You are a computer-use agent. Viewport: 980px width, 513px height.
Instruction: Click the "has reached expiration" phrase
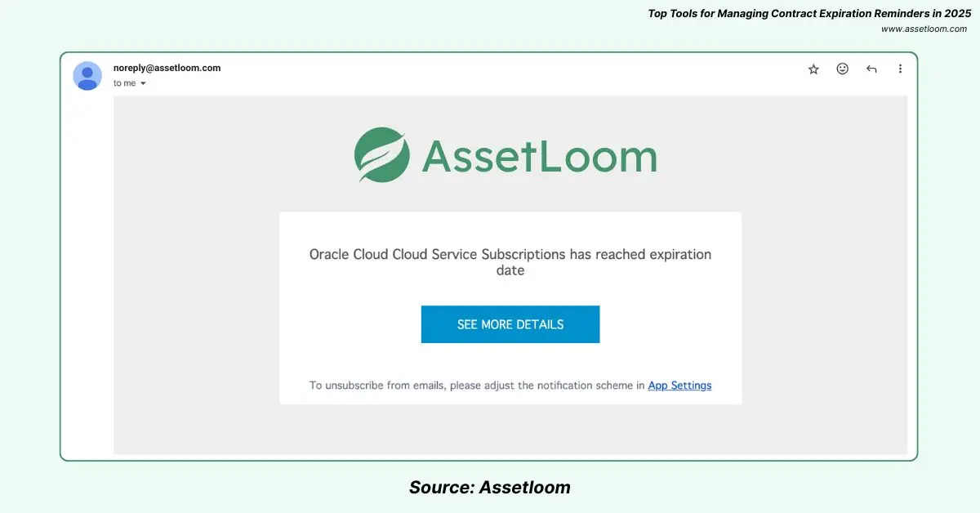tap(640, 254)
